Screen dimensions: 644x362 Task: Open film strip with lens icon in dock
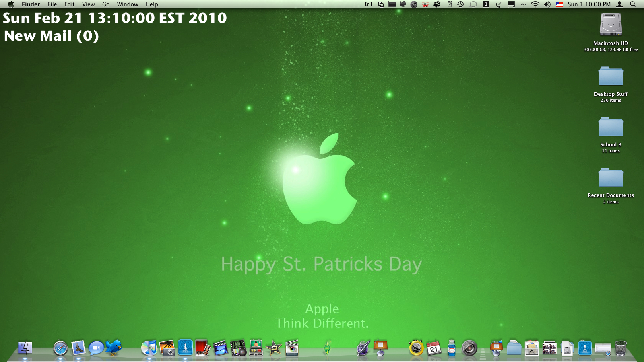coord(238,348)
